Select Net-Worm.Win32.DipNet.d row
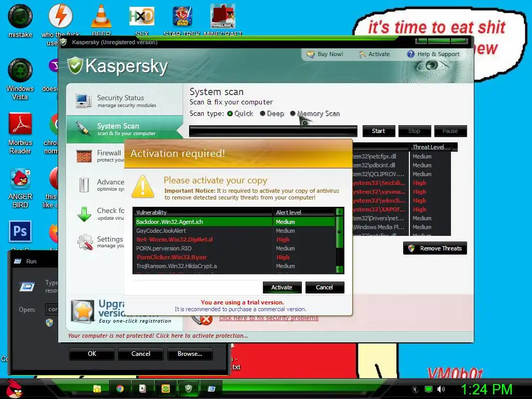532x399 pixels. coord(235,240)
